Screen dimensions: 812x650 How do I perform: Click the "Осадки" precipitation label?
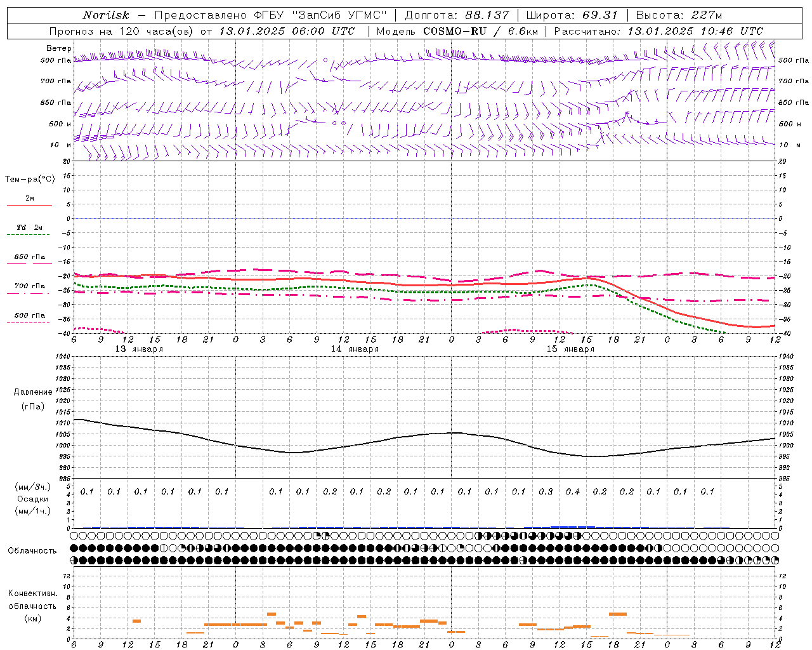pos(32,499)
